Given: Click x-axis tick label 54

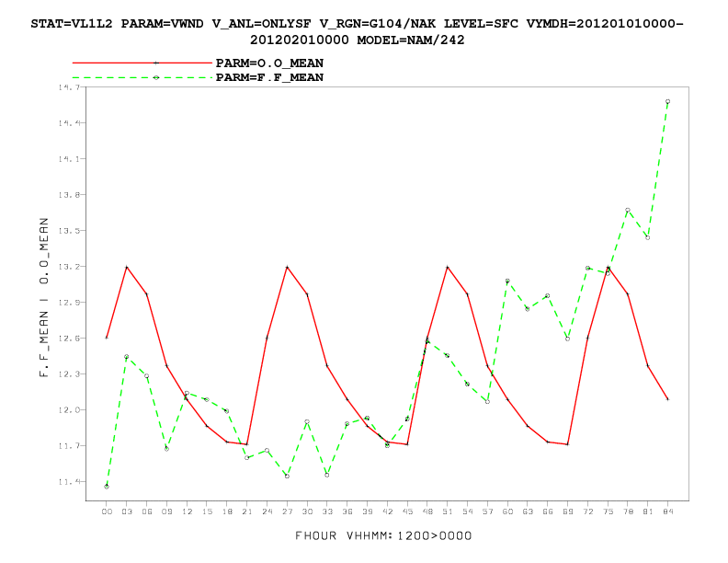Looking at the screenshot, I should click(x=468, y=511).
